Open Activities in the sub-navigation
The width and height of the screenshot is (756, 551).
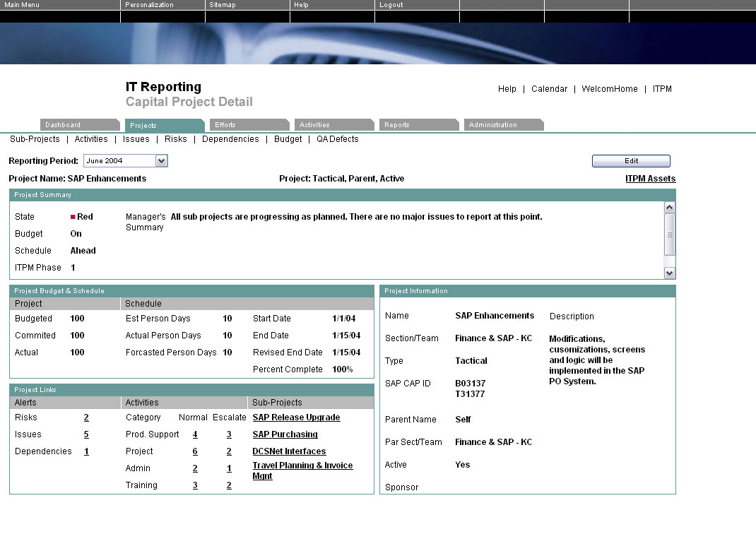pyautogui.click(x=91, y=139)
